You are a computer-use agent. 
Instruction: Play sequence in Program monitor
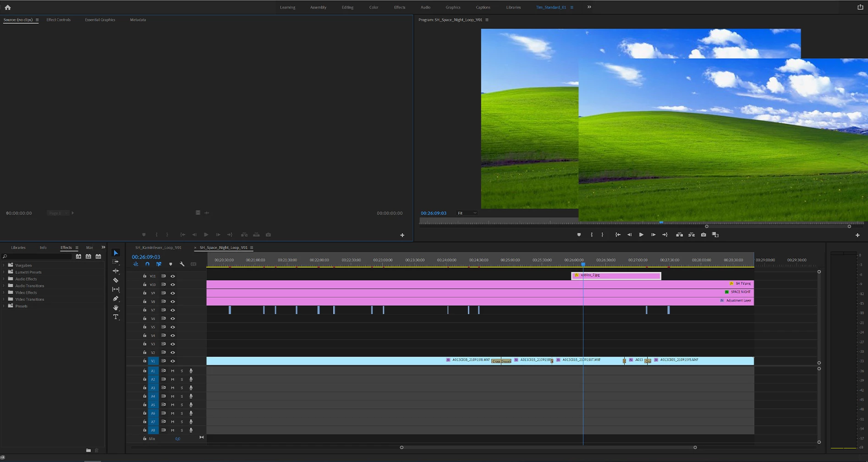click(x=641, y=235)
